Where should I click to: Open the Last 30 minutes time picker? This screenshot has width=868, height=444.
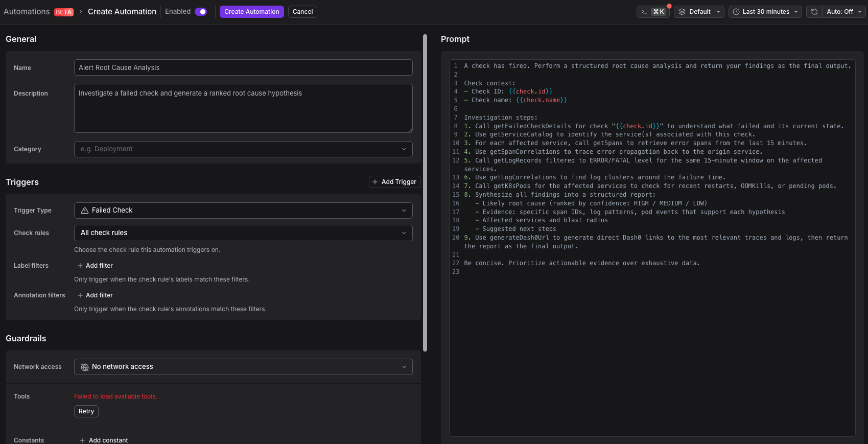point(765,12)
